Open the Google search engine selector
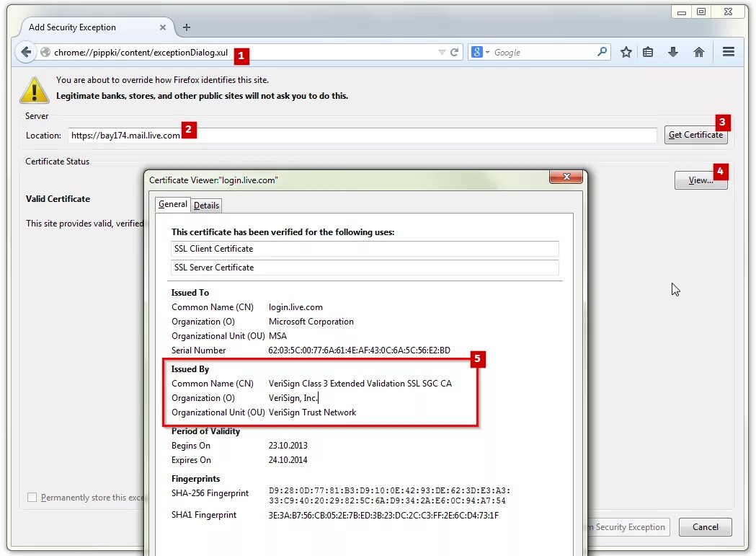The width and height of the screenshot is (756, 556). click(x=480, y=52)
